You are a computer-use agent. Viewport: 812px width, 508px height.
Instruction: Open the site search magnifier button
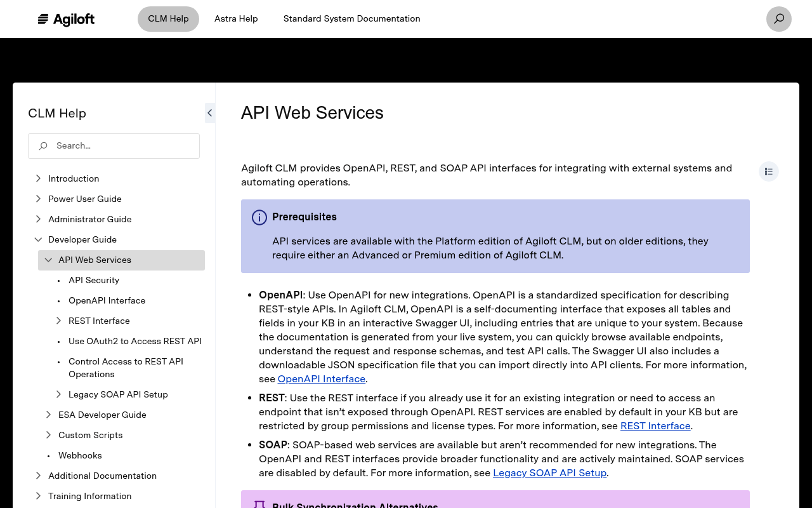click(779, 19)
